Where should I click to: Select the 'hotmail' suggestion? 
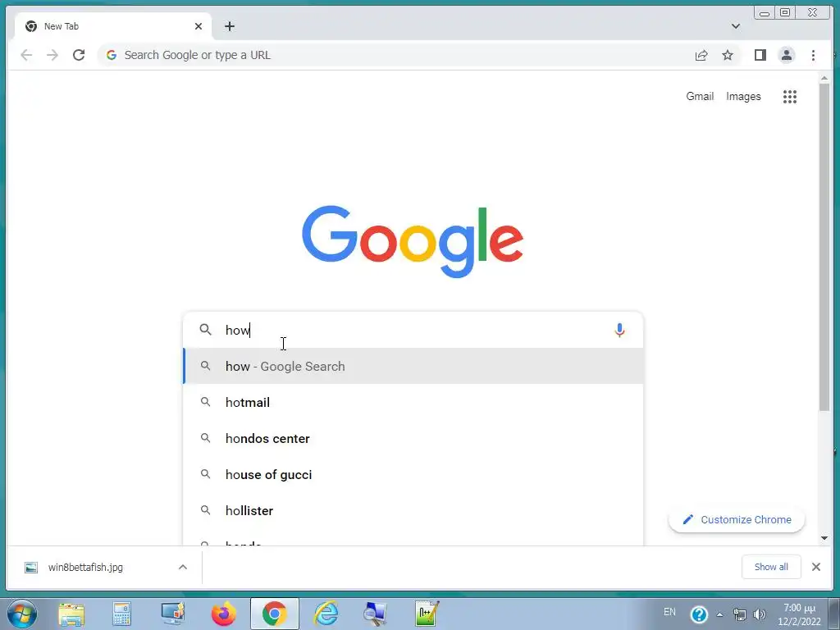coord(413,402)
